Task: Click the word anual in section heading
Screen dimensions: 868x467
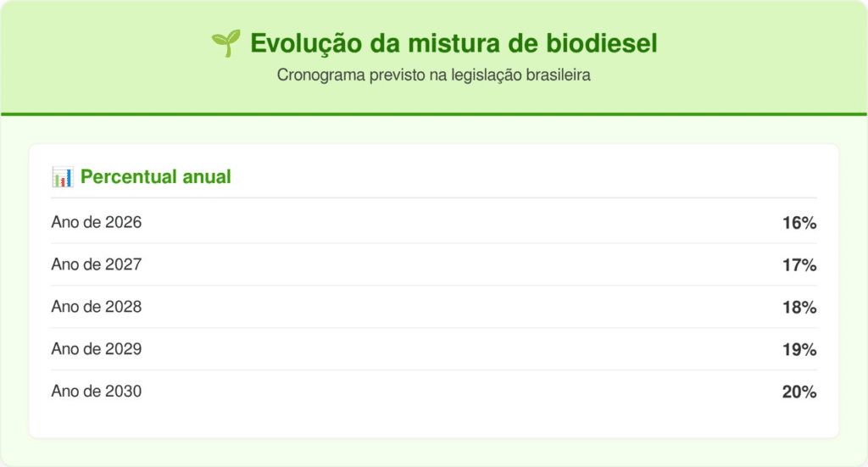Action: click(207, 176)
